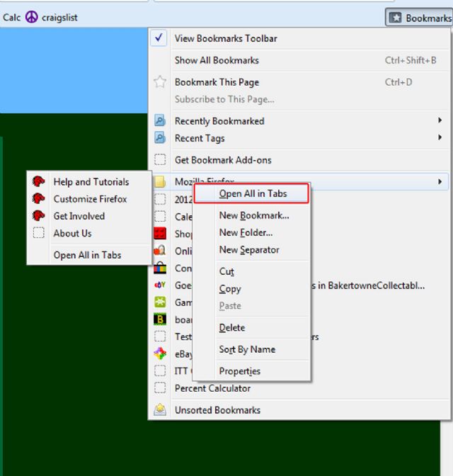The width and height of the screenshot is (453, 476).
Task: Click the yellow Mozilla Firefox folder icon
Action: (x=160, y=182)
